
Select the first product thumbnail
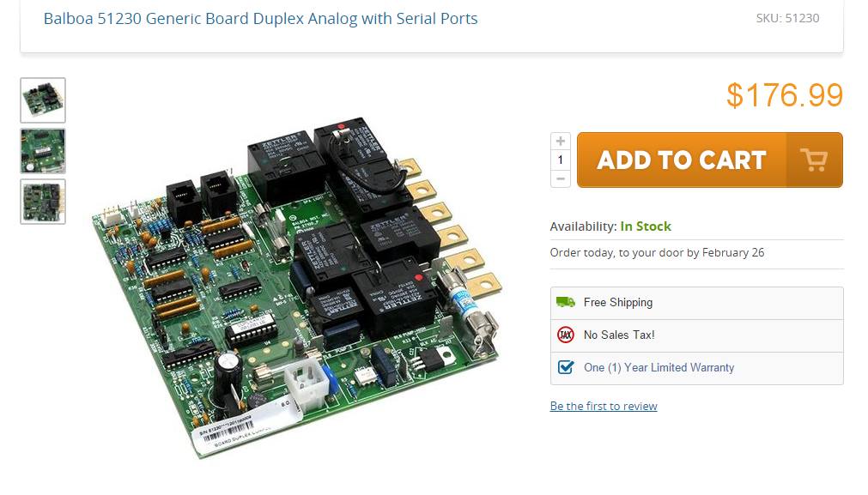pos(43,100)
